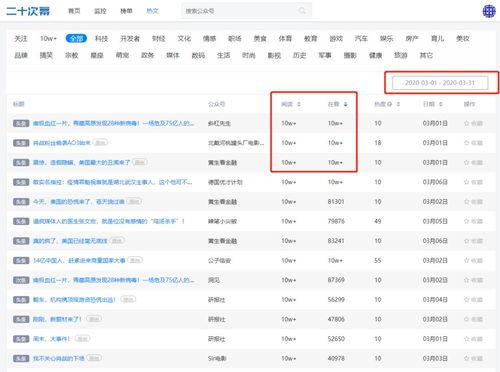Open the 81301 在看 article title
Screen dimensions: 500x372
click(x=79, y=202)
